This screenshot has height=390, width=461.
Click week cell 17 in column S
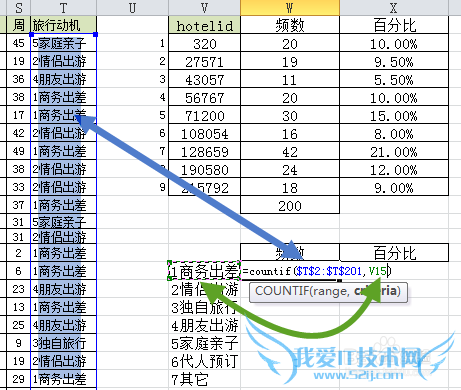pos(18,115)
